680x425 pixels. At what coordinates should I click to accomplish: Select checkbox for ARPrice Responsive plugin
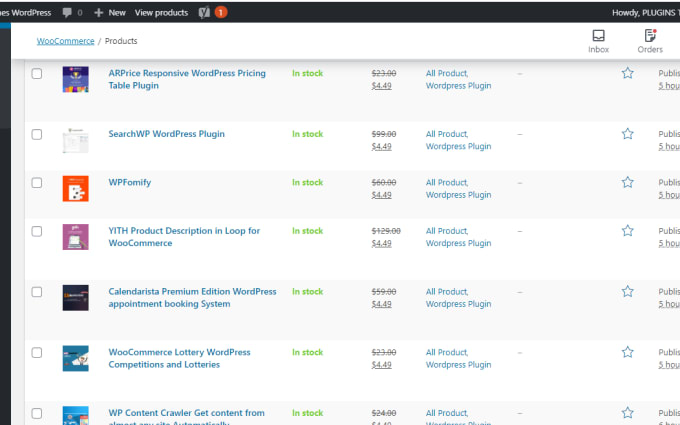(37, 74)
